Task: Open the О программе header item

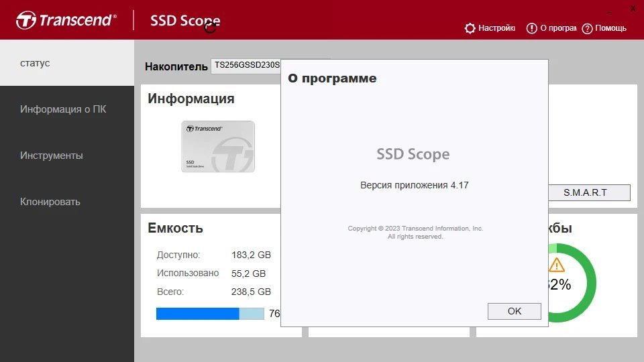Action: pyautogui.click(x=551, y=28)
